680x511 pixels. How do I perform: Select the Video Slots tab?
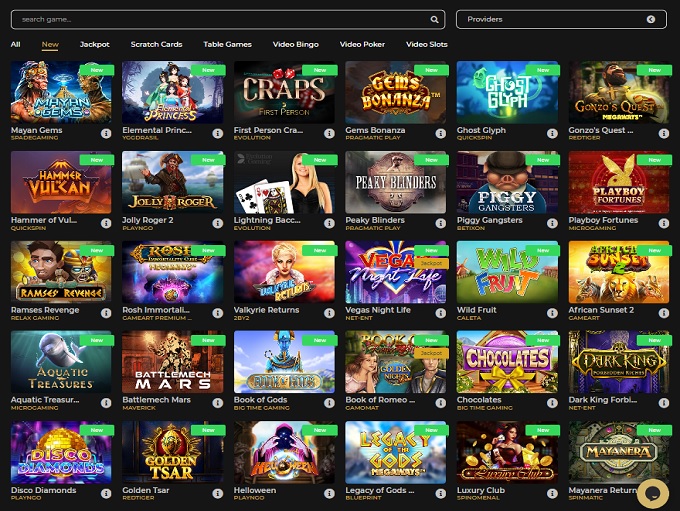[425, 45]
